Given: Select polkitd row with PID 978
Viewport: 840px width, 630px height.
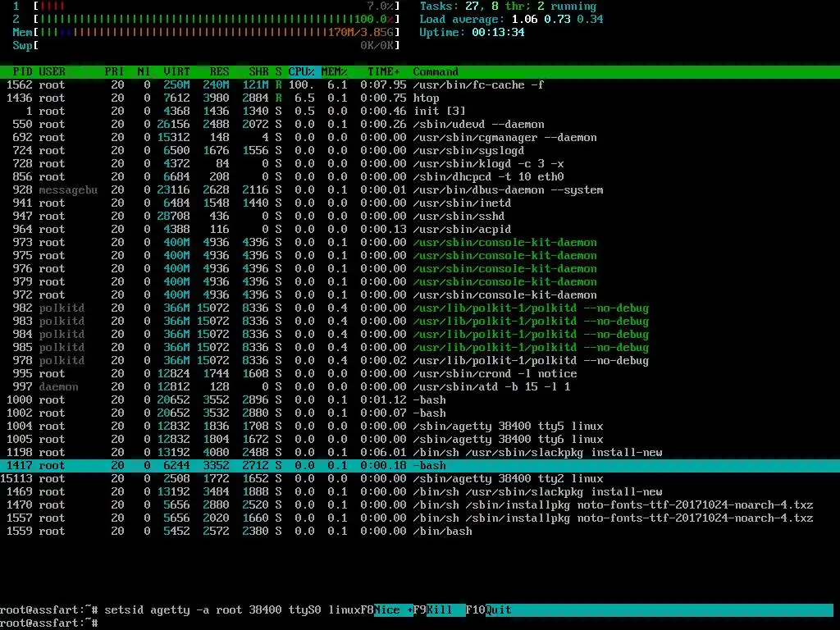Looking at the screenshot, I should coord(420,361).
